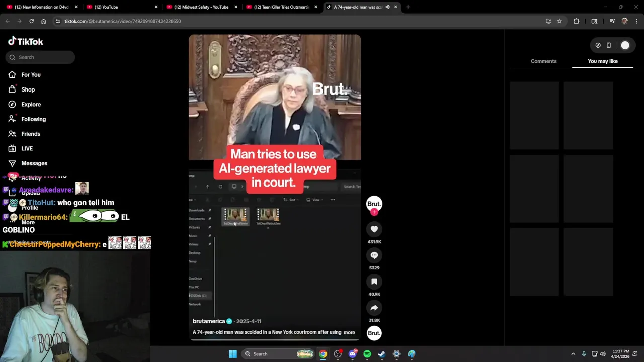Open the Windows Start menu
Viewport: 644px width, 362px height.
[232, 354]
